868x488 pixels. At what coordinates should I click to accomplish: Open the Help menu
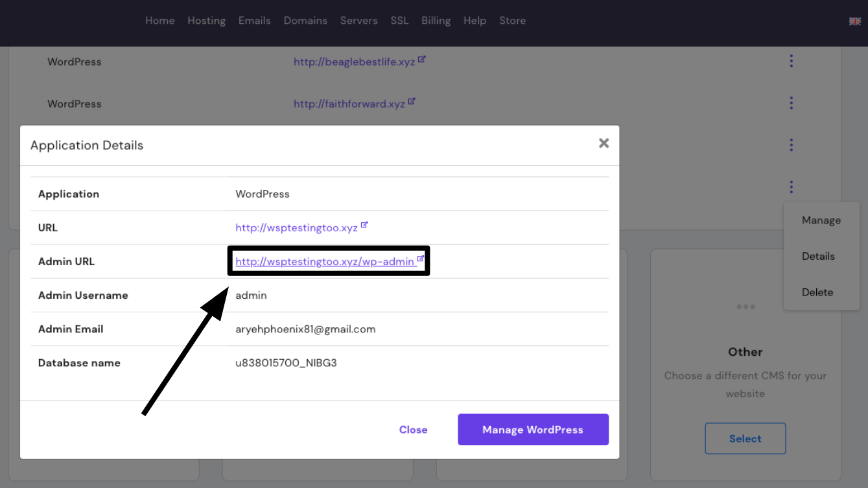coord(475,21)
